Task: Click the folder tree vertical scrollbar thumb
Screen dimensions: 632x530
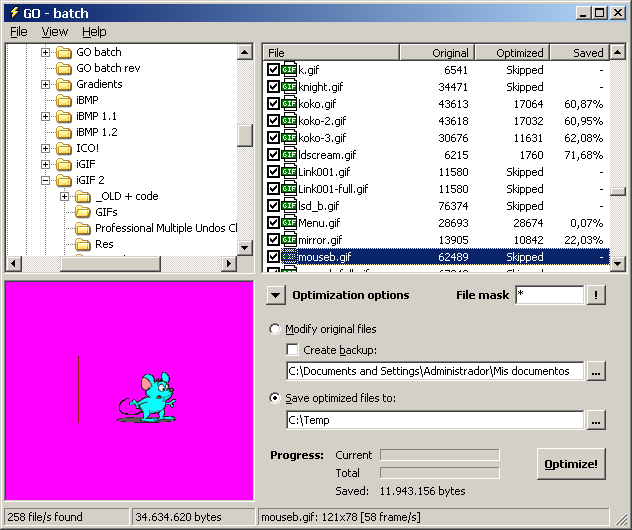Action: pos(245,135)
